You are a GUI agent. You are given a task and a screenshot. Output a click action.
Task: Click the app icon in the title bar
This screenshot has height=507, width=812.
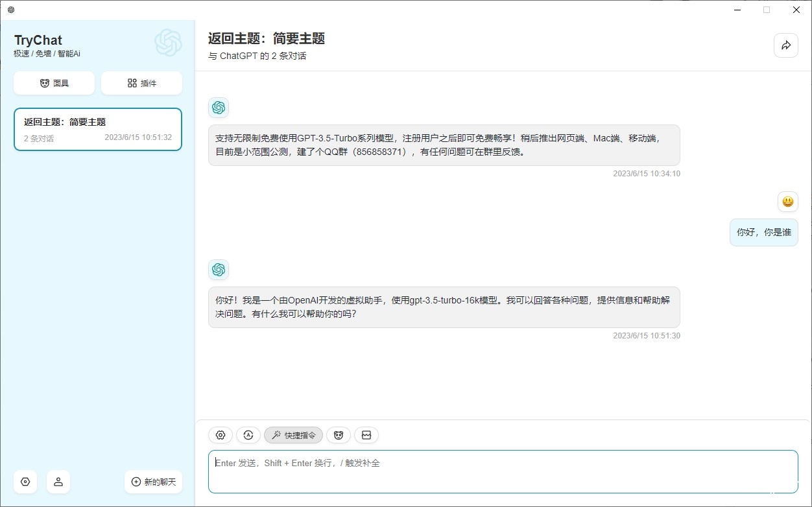point(11,10)
